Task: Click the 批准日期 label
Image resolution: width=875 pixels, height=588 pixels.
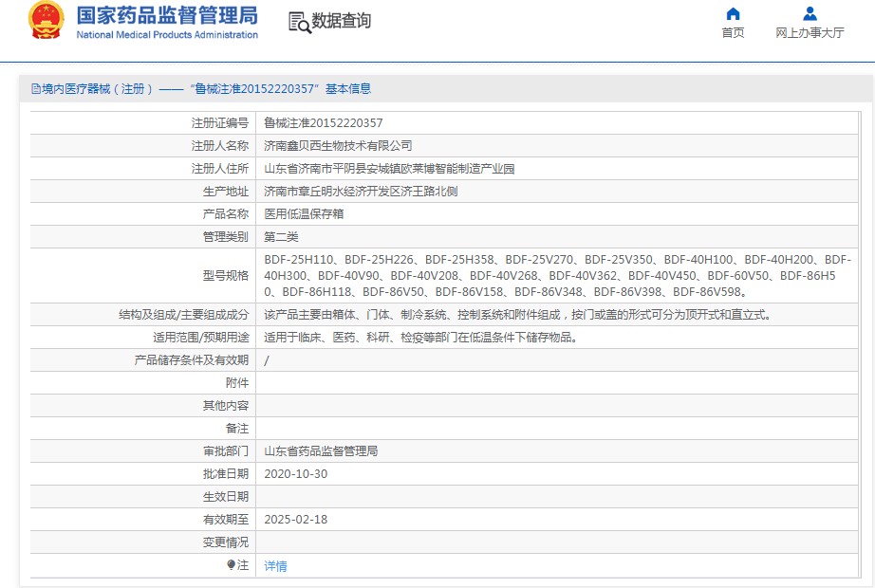Action: tap(226, 473)
